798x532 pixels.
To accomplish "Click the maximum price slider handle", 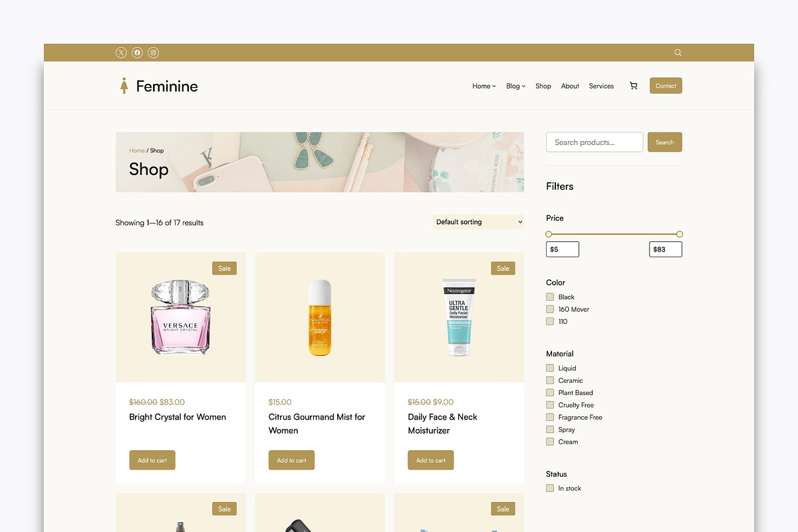I will (x=680, y=234).
